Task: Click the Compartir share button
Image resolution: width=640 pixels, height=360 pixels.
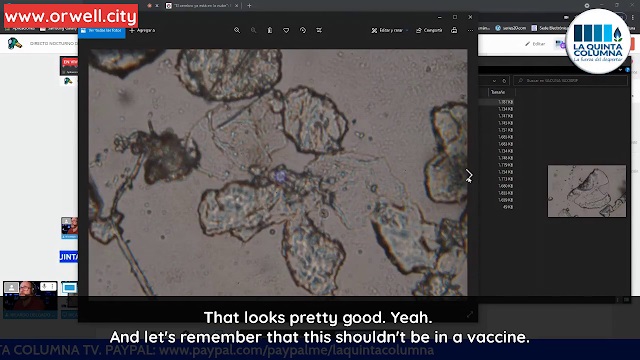Action: (x=429, y=30)
